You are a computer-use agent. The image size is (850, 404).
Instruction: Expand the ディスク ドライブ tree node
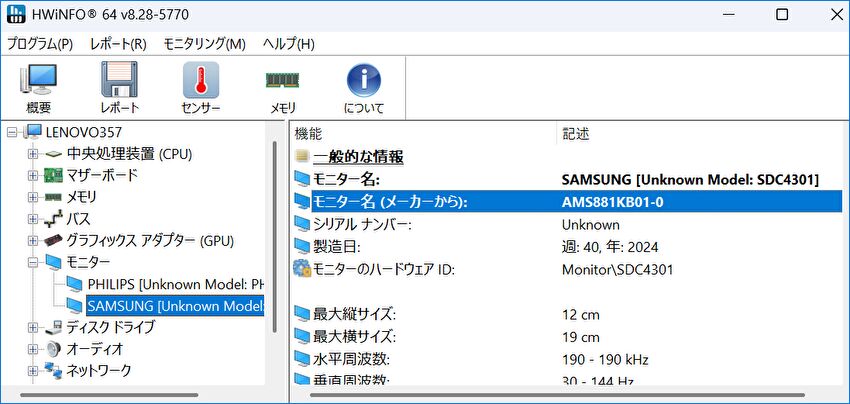click(x=32, y=327)
